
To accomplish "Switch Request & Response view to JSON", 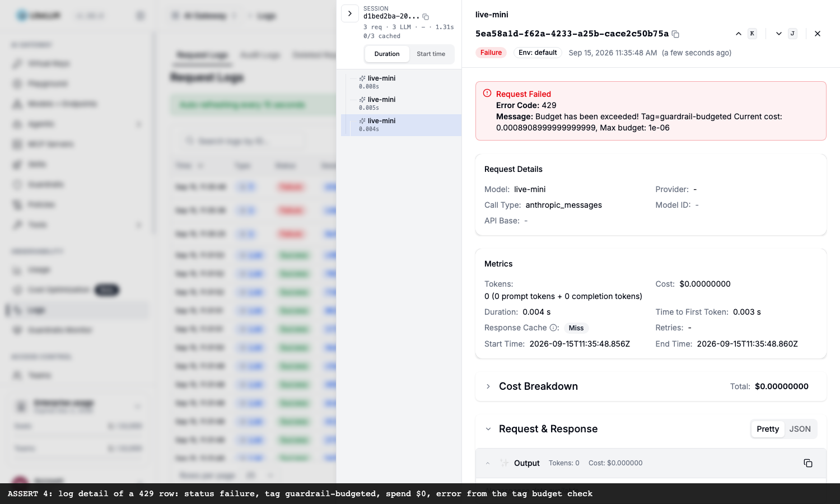I will coord(800,429).
